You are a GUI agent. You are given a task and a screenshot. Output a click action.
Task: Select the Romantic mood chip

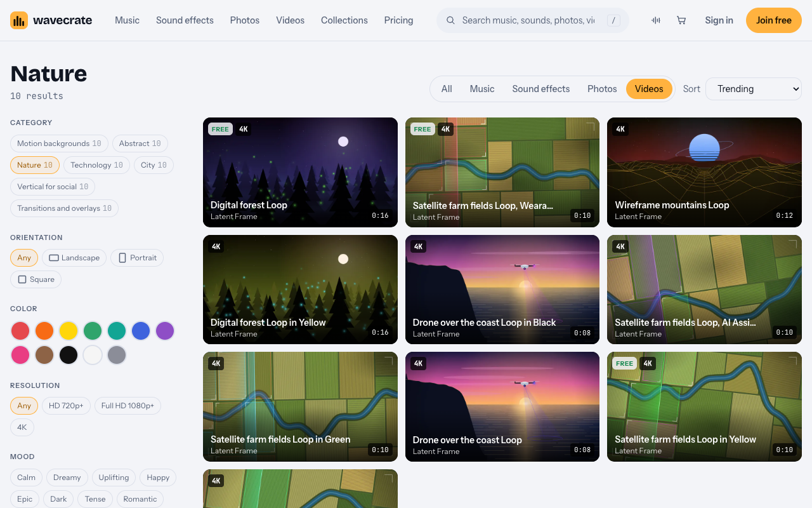click(140, 499)
